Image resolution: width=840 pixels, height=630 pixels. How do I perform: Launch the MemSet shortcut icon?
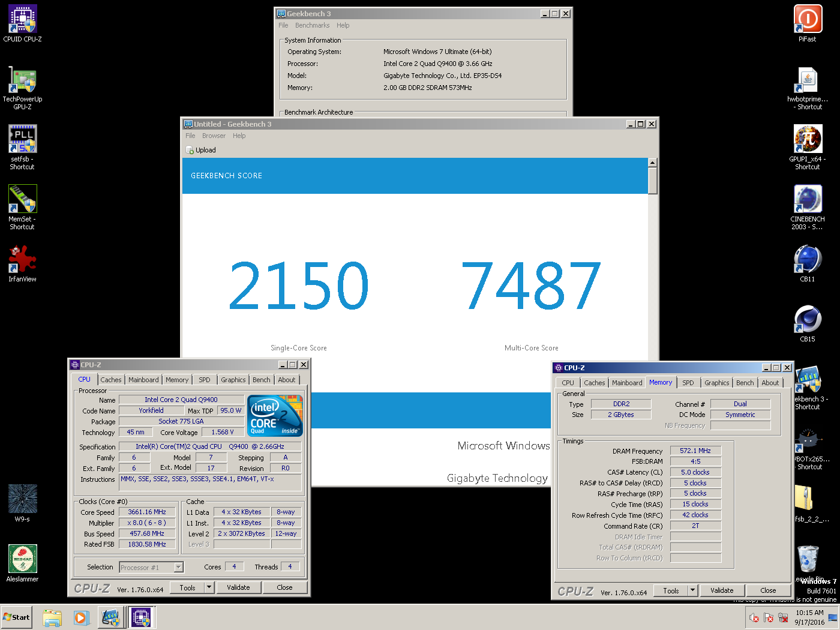click(23, 208)
